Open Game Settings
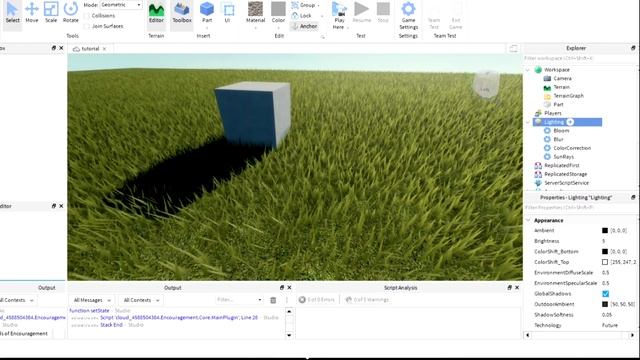The image size is (640, 360). (408, 16)
